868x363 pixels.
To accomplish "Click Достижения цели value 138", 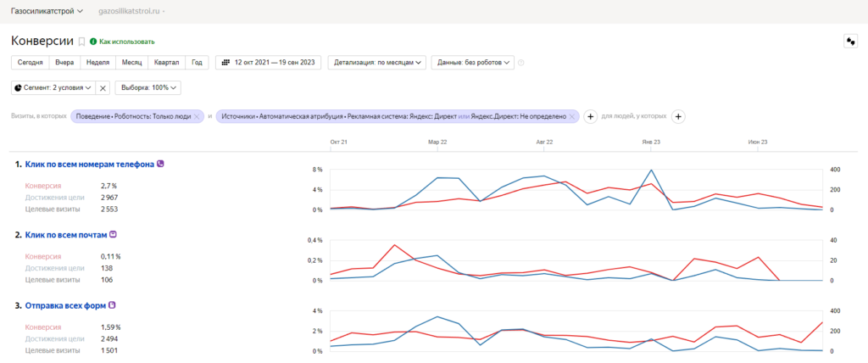I will pos(106,268).
